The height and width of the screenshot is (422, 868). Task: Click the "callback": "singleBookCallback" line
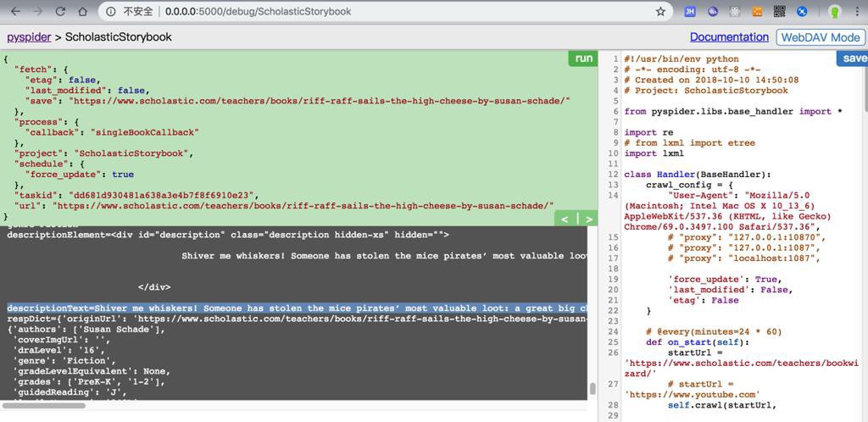coord(111,132)
